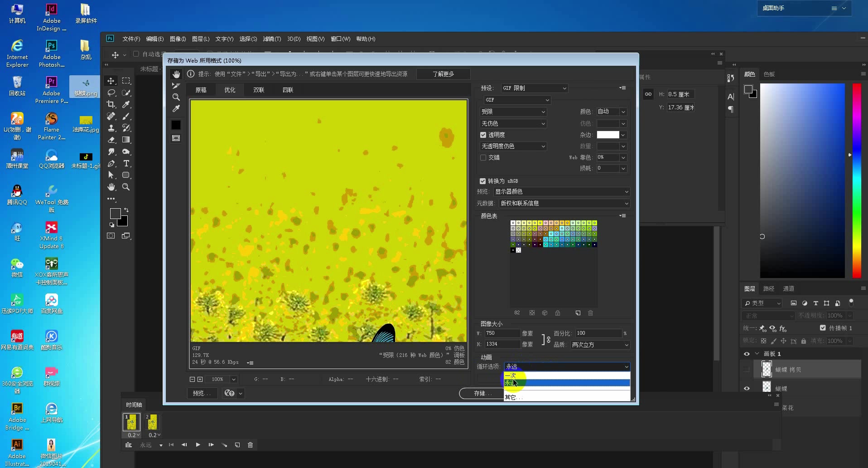Open the GIF file format dropdown
This screenshot has height=468, width=868.
517,100
